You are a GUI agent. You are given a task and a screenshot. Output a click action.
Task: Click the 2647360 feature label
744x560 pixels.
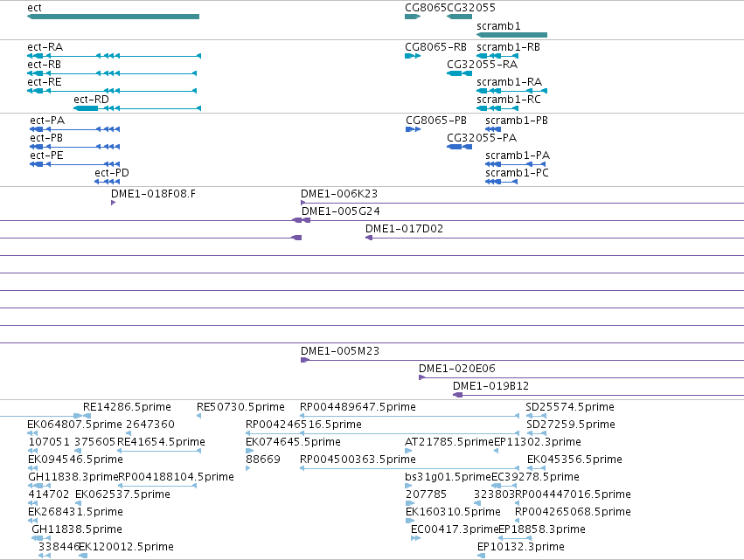tap(150, 425)
